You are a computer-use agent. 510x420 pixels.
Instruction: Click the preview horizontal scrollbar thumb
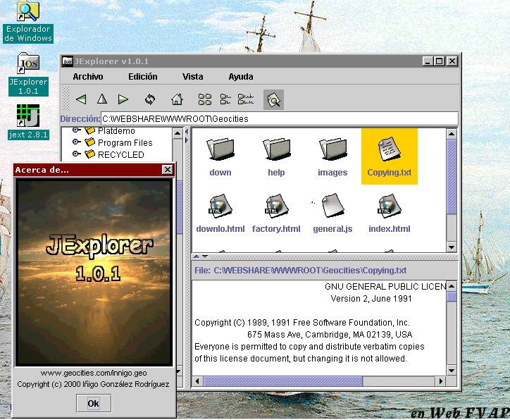tap(282, 381)
